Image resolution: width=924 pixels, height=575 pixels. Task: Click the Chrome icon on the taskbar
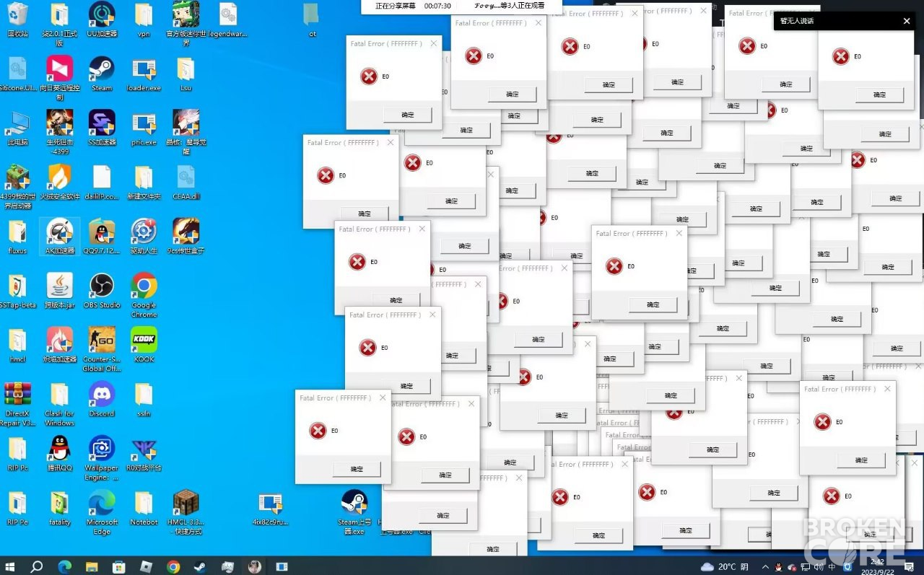(173, 566)
